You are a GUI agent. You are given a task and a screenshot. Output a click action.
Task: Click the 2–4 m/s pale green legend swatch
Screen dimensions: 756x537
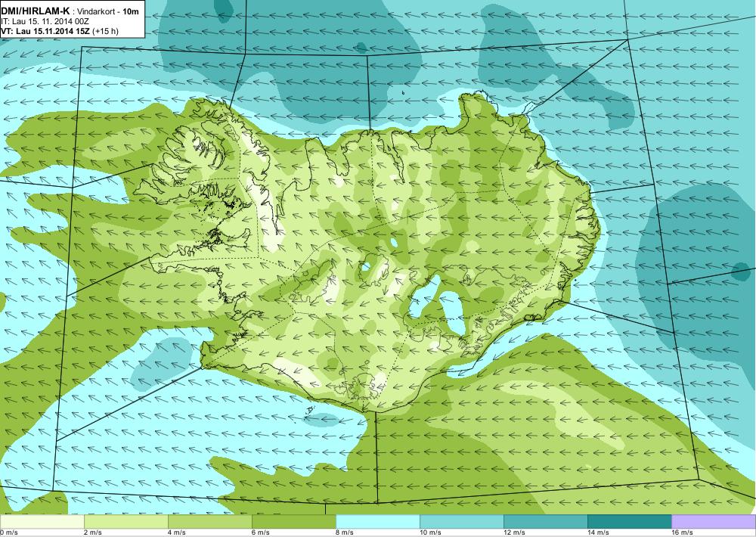125,522
